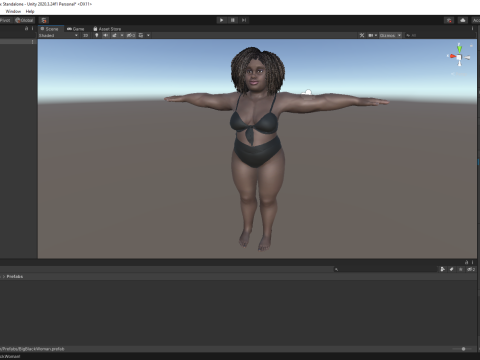Viewport: 480px width, 360px height.
Task: Open the Project panel options menu
Action: [x=472, y=262]
